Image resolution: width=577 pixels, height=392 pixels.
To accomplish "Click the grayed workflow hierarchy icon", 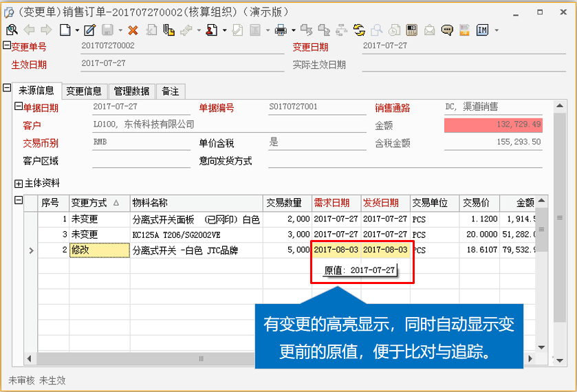I will tap(342, 30).
